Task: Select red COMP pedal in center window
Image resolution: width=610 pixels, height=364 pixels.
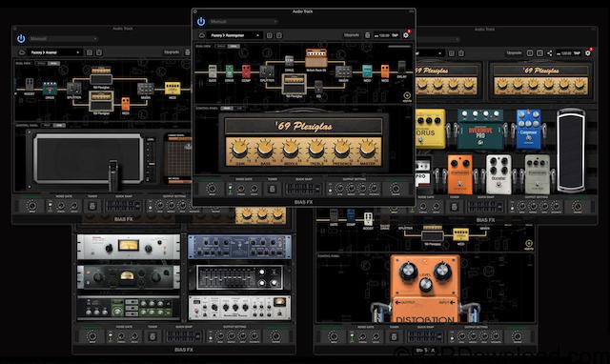Action: click(246, 71)
